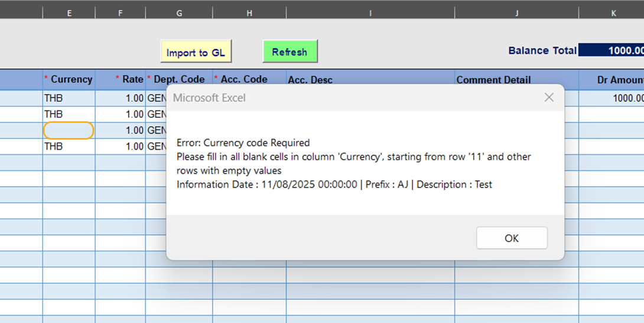Close the Microsoft Excel dialog with X
This screenshot has height=323, width=644.
[549, 98]
